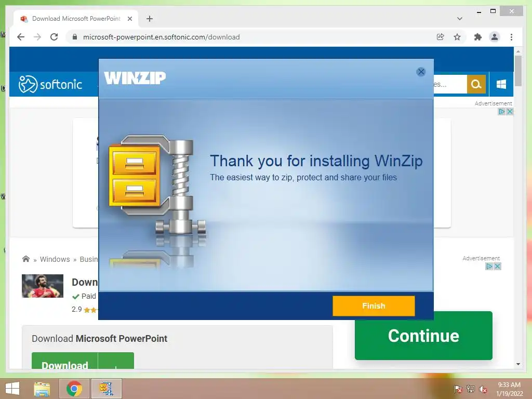Click the green Continue button
The width and height of the screenshot is (532, 399).
423,336
